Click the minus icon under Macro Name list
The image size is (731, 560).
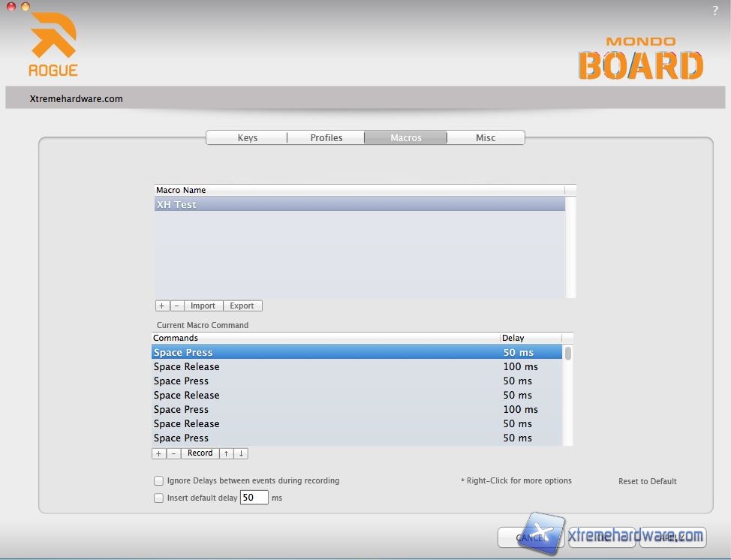click(176, 306)
